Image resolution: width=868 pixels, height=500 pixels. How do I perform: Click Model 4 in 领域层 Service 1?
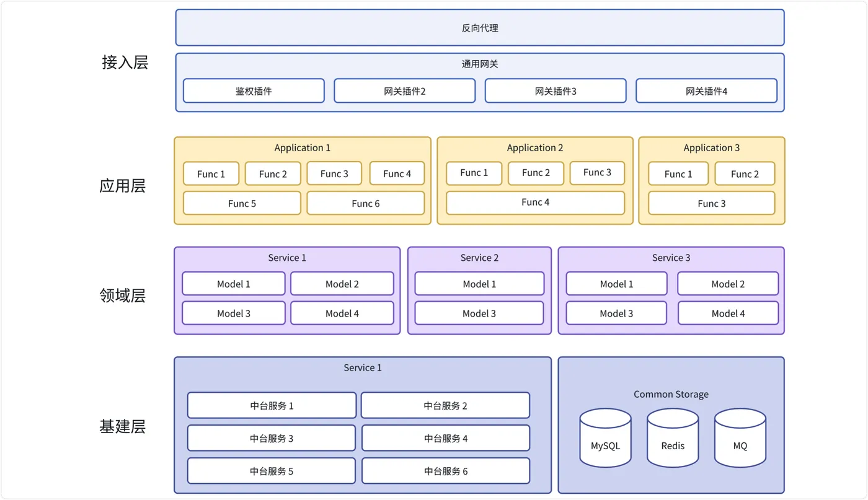coord(342,314)
